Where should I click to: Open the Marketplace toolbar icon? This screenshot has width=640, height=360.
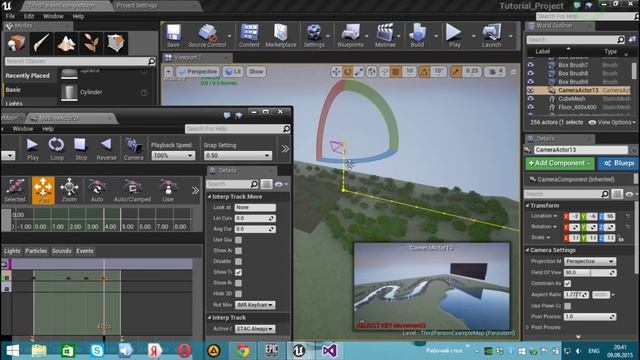[x=281, y=36]
